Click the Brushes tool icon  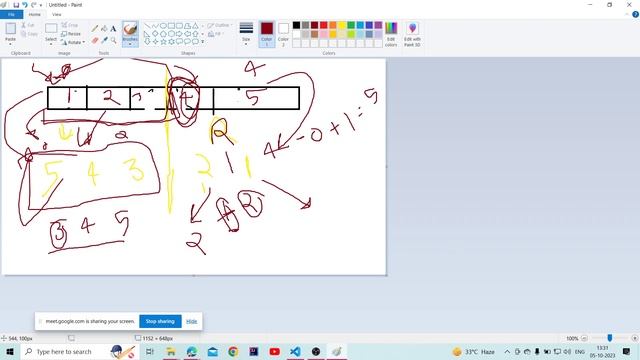130,29
